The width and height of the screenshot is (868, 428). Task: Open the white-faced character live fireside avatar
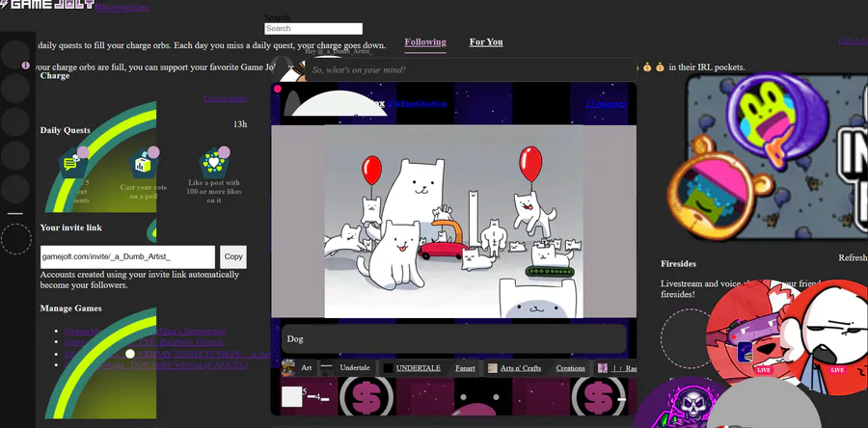coord(825,338)
